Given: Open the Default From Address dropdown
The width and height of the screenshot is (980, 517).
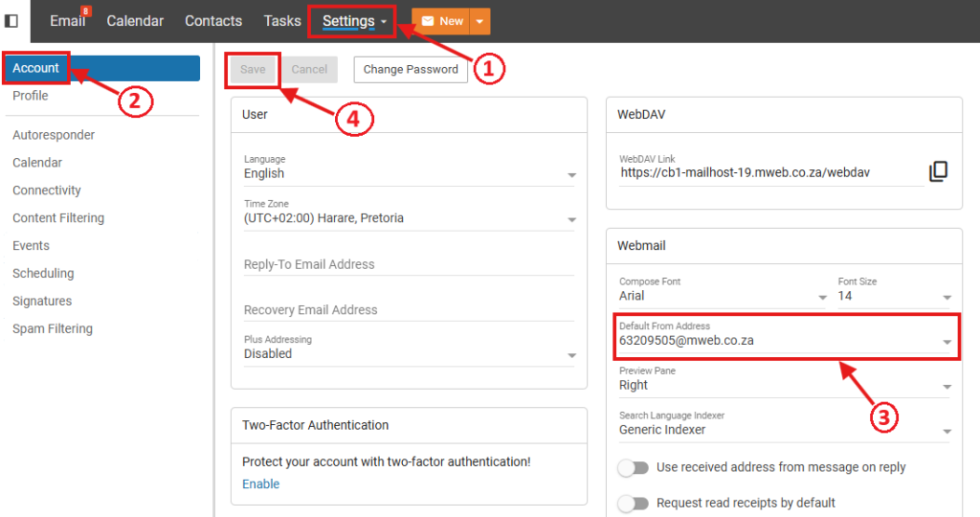Looking at the screenshot, I should (783, 341).
